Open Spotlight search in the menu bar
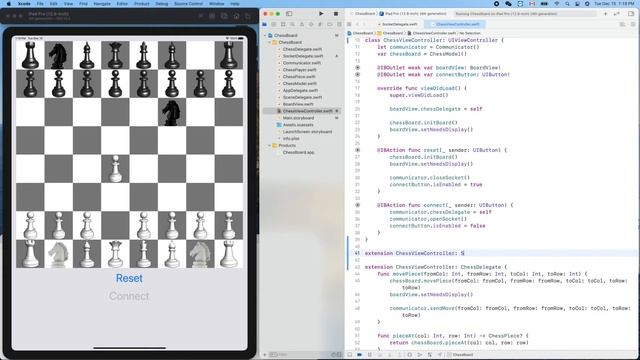The width and height of the screenshot is (640, 360). pos(567,4)
